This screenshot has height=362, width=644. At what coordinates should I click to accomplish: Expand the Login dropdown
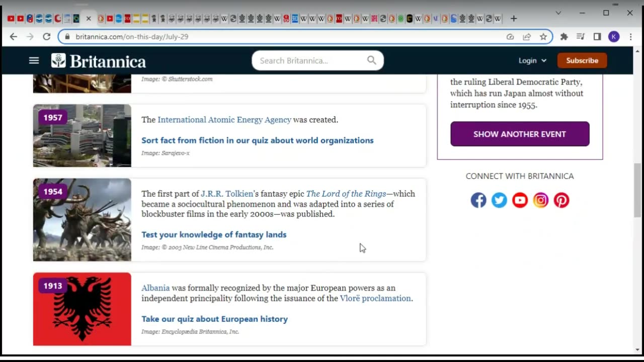pos(532,60)
